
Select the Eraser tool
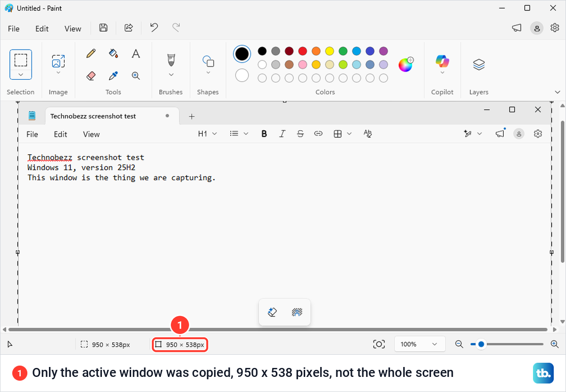pyautogui.click(x=91, y=75)
